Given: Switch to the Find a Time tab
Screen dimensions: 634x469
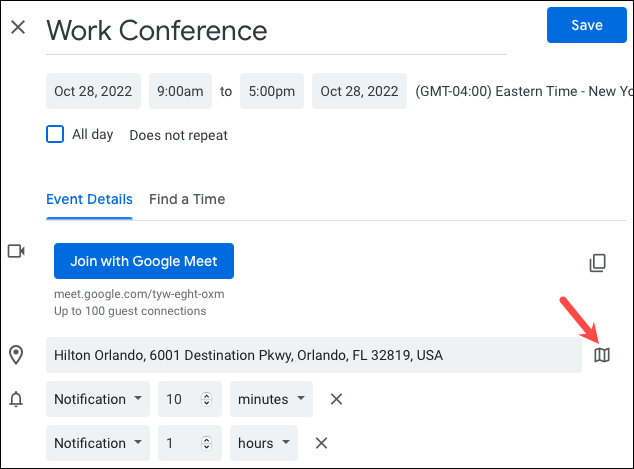Looking at the screenshot, I should (187, 199).
